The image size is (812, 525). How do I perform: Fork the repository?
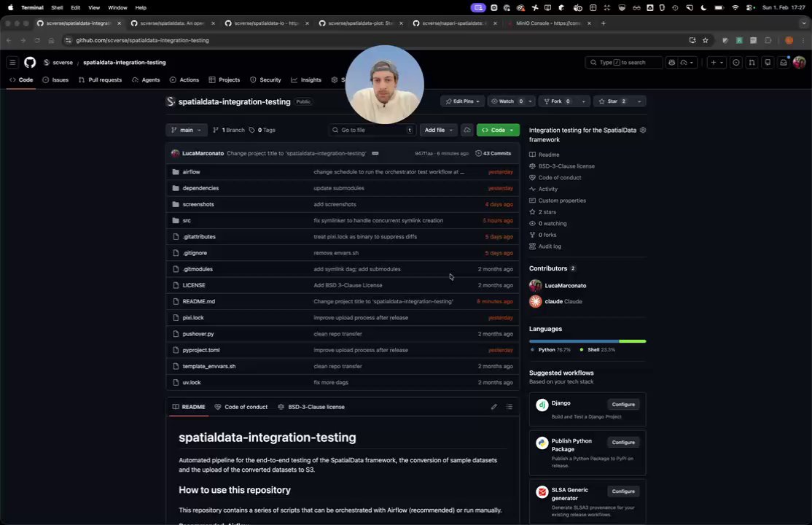pos(558,101)
